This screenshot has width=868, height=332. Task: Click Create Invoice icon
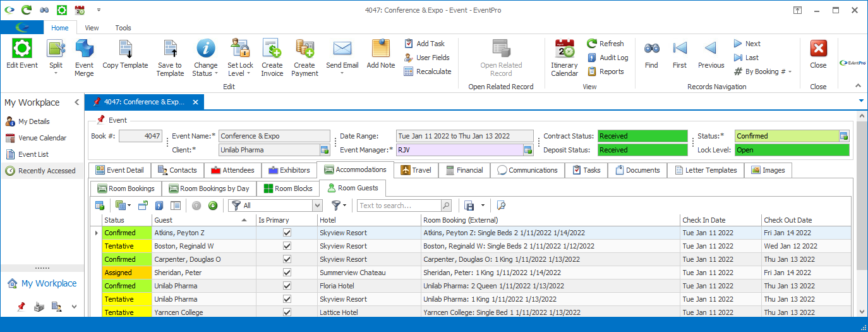click(x=272, y=49)
